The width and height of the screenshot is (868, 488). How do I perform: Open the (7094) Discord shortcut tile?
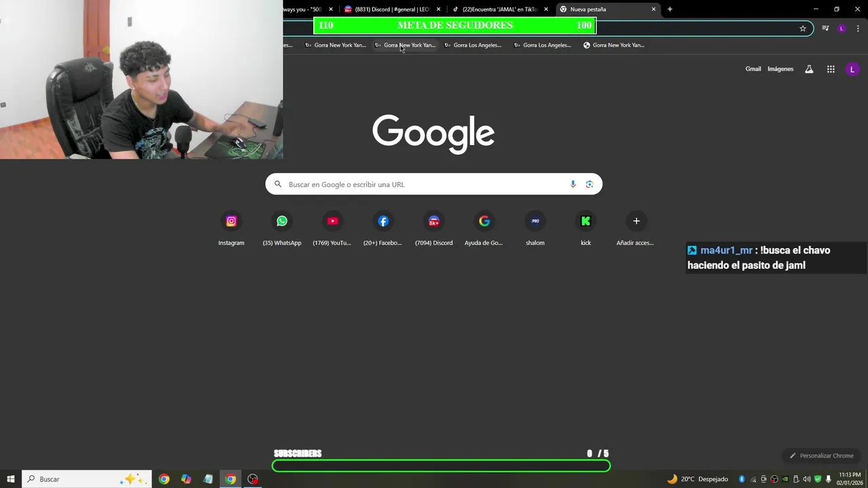[x=434, y=229]
